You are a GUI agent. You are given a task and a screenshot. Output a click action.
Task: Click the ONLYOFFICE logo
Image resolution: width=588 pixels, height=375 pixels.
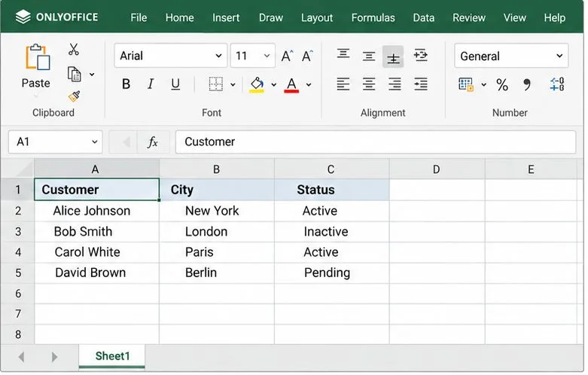(x=56, y=17)
